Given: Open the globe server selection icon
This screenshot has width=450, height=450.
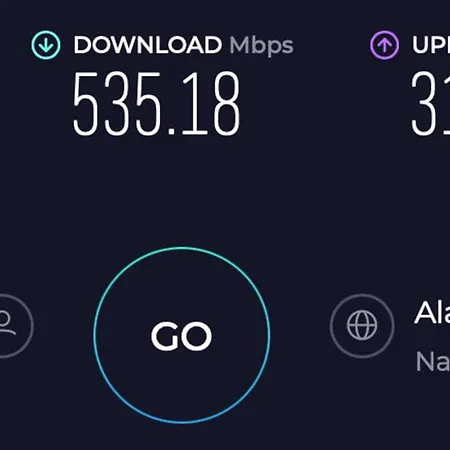Looking at the screenshot, I should [x=362, y=326].
